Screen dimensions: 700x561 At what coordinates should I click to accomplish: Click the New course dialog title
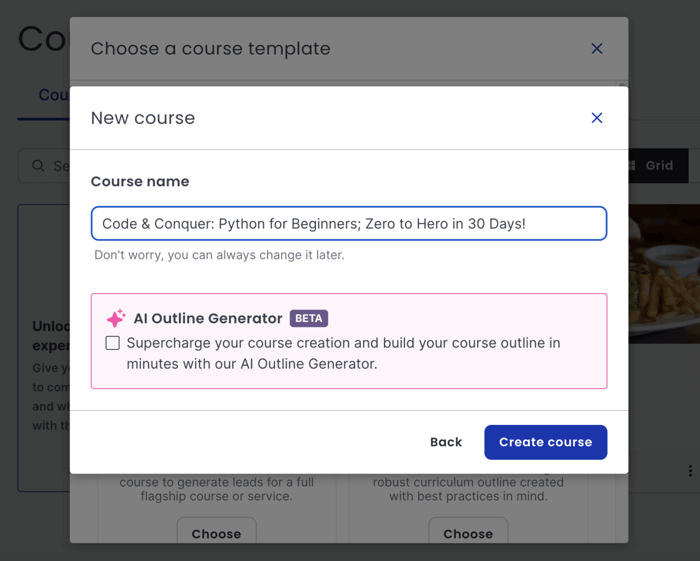pyautogui.click(x=143, y=118)
